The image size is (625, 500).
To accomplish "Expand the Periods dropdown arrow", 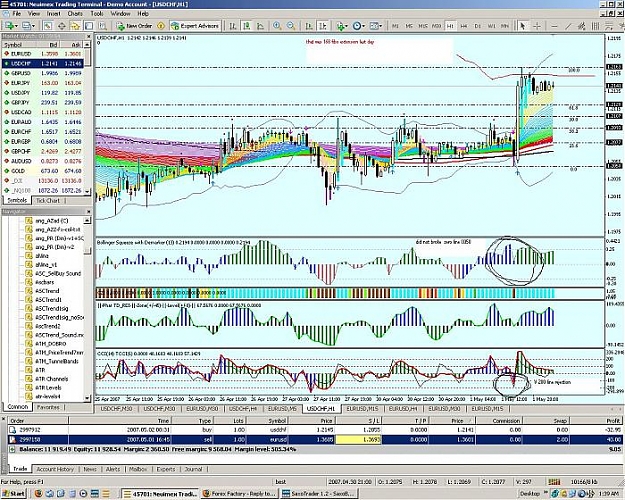I will (x=364, y=26).
